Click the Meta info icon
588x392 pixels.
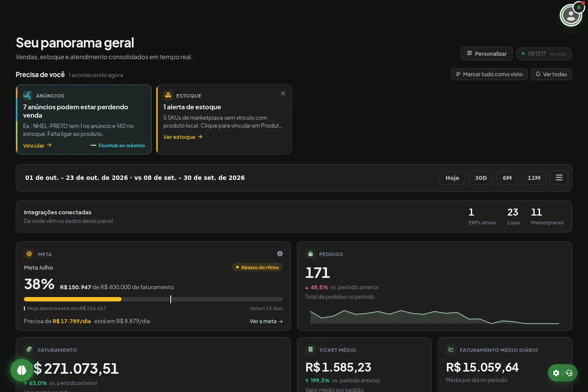[x=280, y=253]
